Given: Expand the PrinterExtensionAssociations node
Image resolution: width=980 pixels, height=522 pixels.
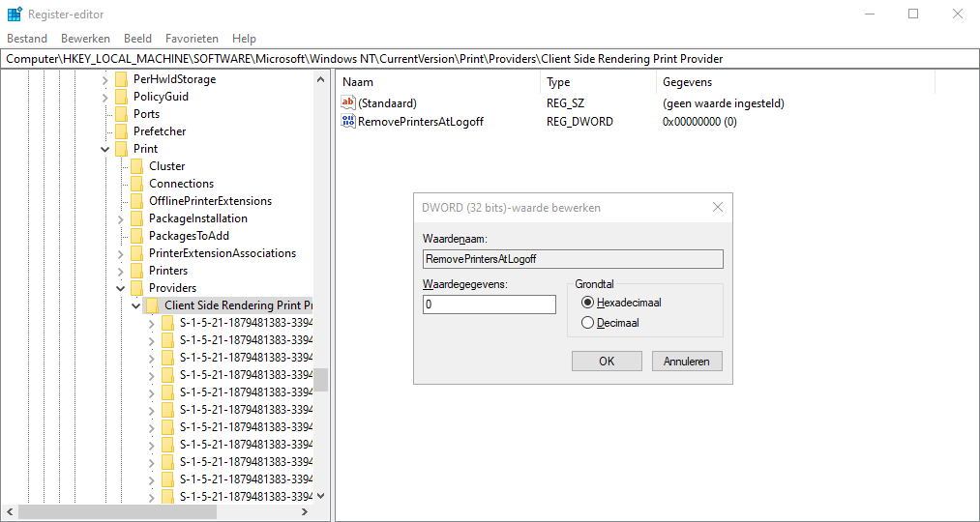Looking at the screenshot, I should coord(121,253).
